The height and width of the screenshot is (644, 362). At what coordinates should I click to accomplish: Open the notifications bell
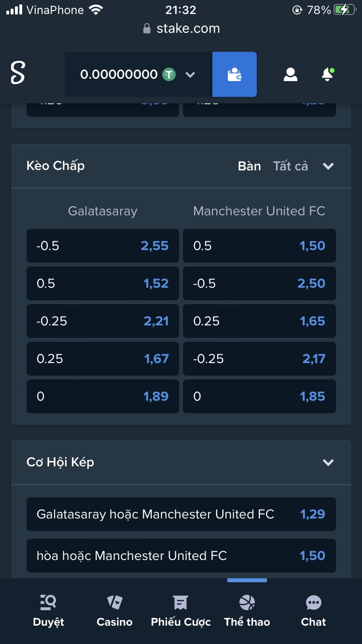coord(327,74)
